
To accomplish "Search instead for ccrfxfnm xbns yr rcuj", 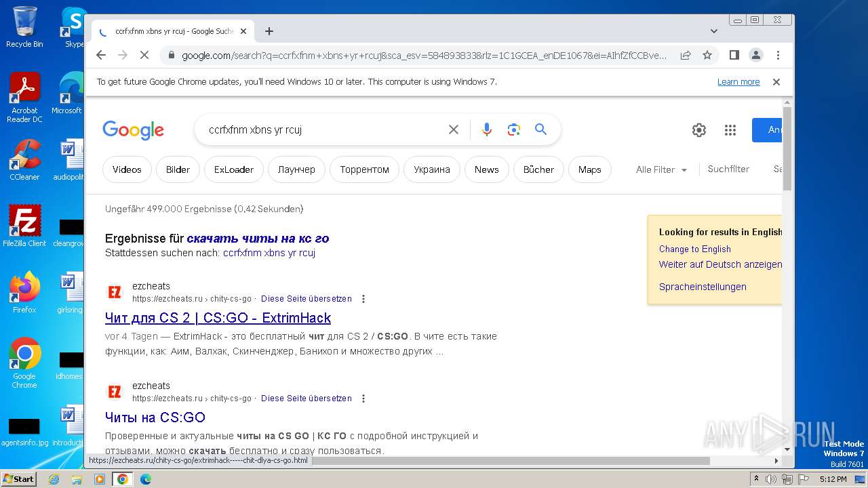I will (269, 253).
